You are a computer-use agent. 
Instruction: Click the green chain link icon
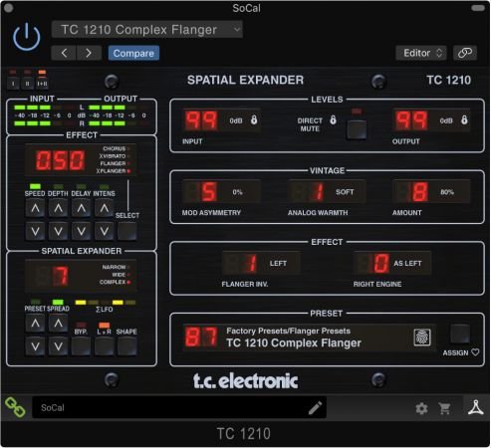pyautogui.click(x=15, y=407)
